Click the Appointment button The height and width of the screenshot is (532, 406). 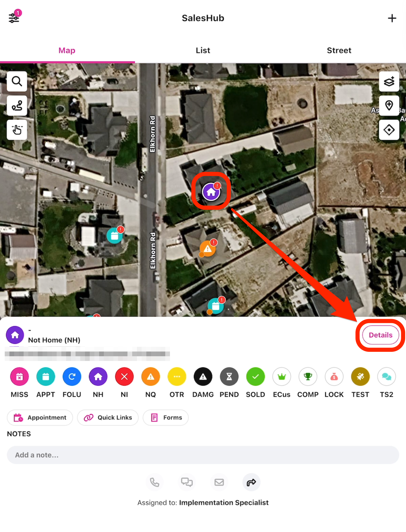[x=40, y=418]
